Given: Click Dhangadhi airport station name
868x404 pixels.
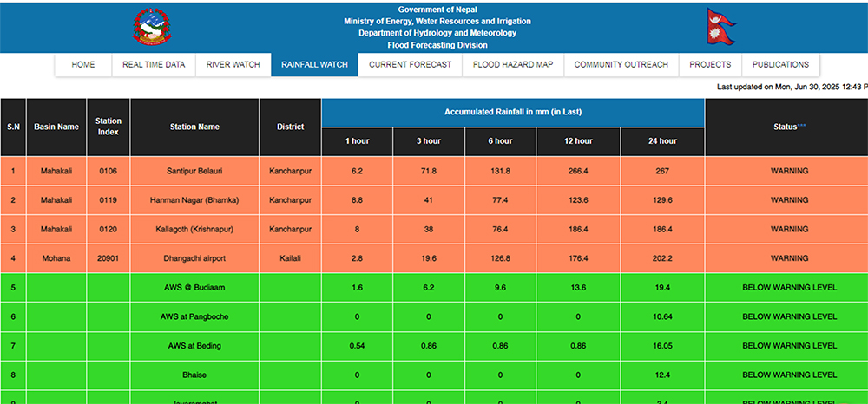Looking at the screenshot, I should (194, 258).
